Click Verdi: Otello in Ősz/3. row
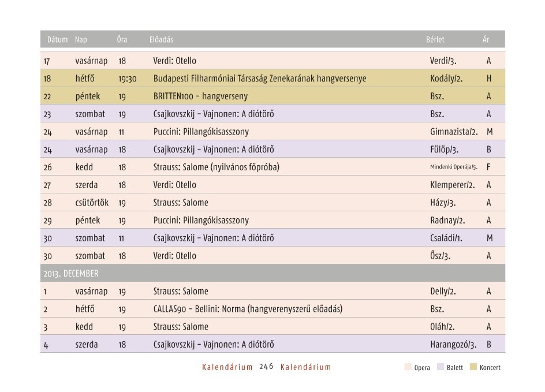 tap(174, 256)
